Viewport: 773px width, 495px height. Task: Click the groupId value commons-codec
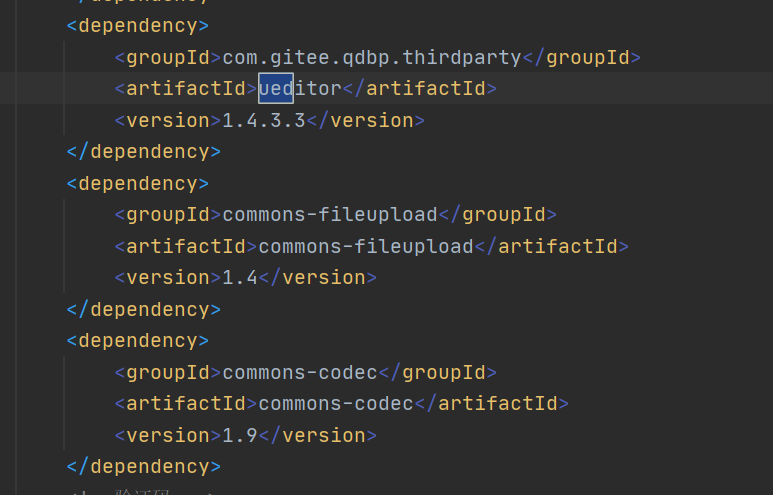tap(300, 372)
